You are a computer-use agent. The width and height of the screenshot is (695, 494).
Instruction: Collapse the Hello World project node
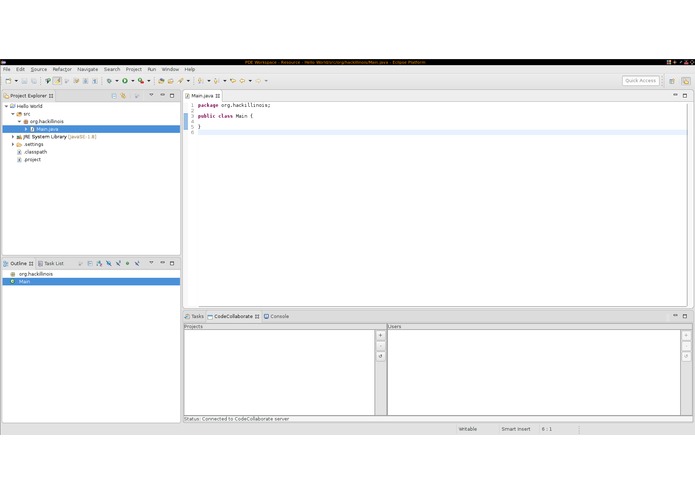6,106
